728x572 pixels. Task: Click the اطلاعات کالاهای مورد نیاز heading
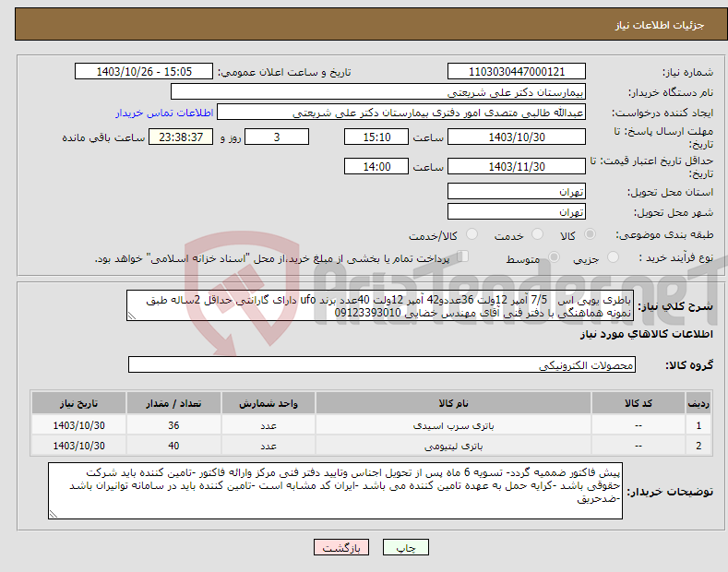click(x=646, y=334)
